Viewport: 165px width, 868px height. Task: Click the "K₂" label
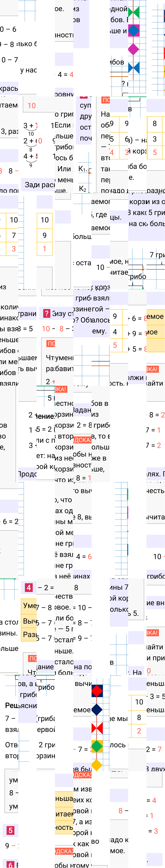tap(83, 189)
